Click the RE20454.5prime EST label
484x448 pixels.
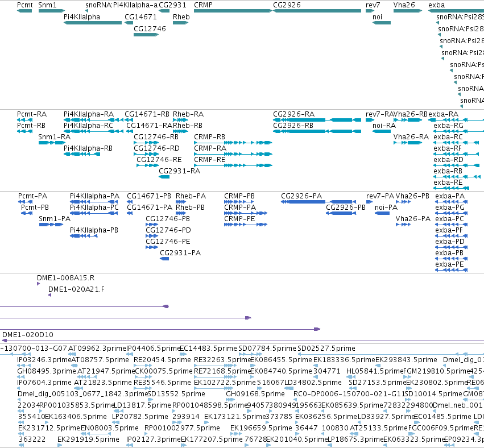(162, 360)
